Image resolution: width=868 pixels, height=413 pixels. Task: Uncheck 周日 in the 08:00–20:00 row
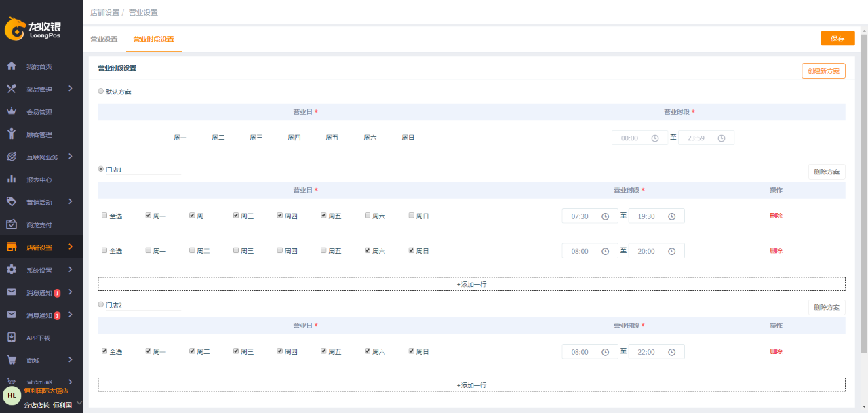pos(412,250)
